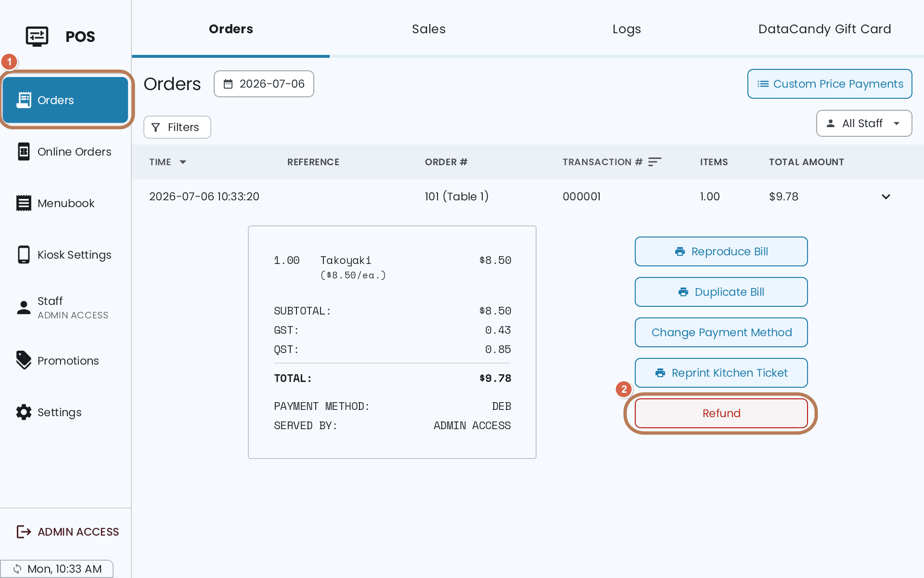This screenshot has width=924, height=578.
Task: Open Staff admin access page
Action: (65, 307)
